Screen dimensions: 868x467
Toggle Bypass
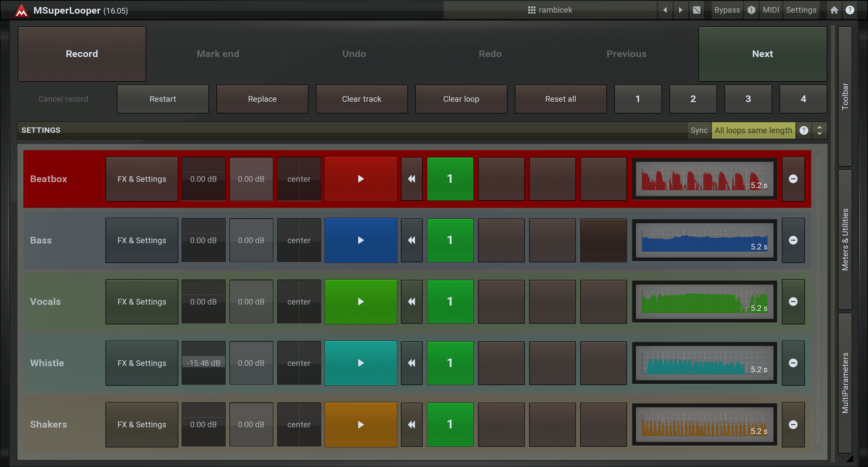point(727,10)
